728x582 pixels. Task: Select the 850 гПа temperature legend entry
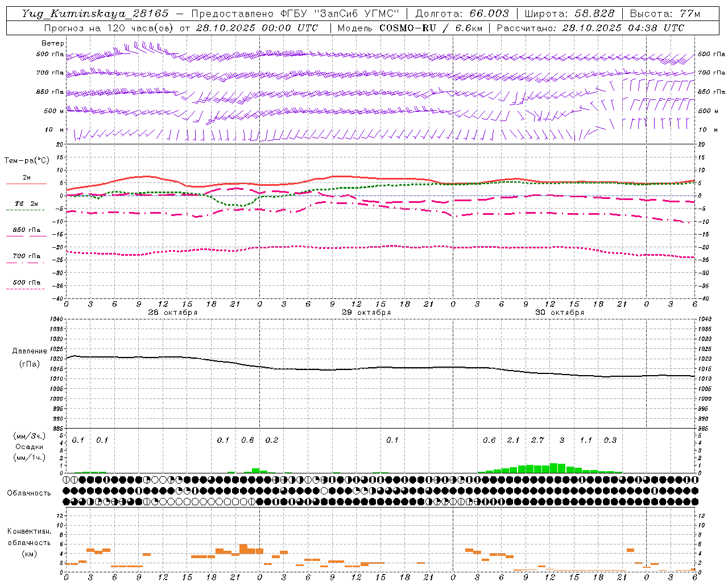point(26,232)
